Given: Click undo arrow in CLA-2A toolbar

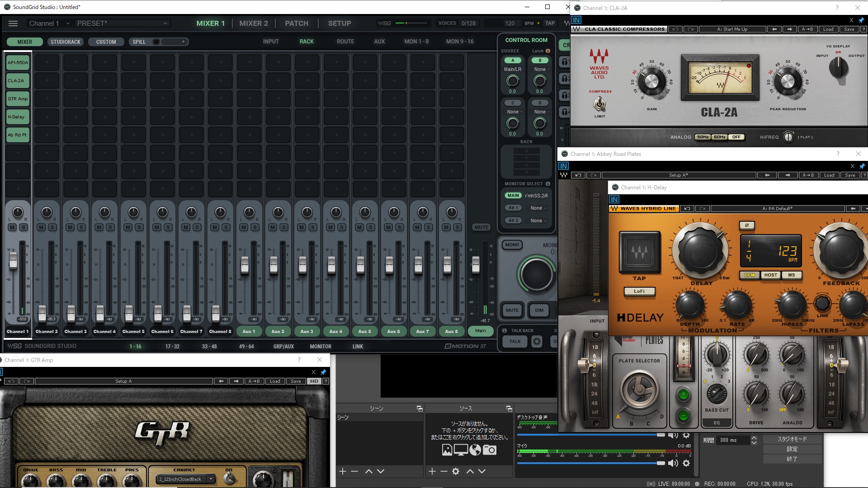Looking at the screenshot, I should (675, 29).
